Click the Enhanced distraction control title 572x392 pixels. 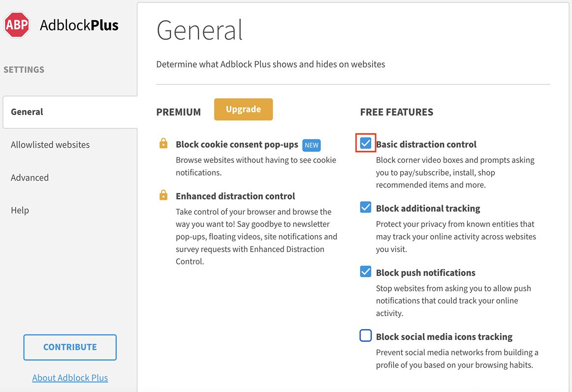tap(235, 196)
